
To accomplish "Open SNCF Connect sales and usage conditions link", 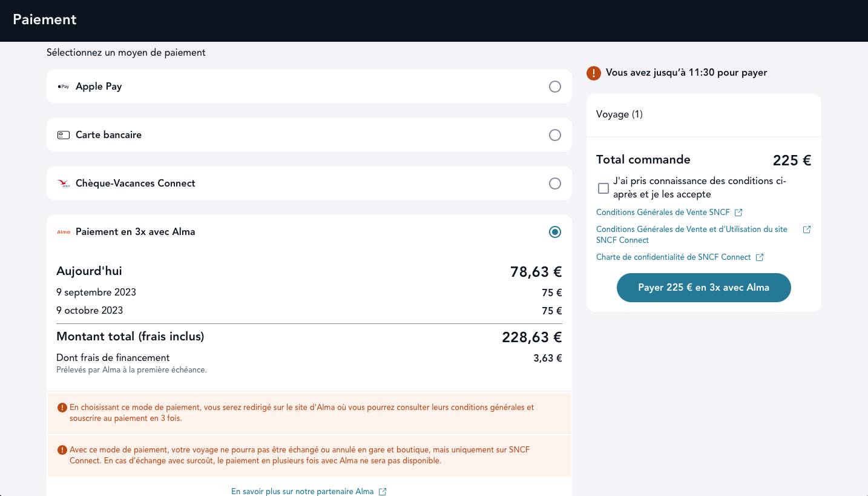I will [691, 234].
